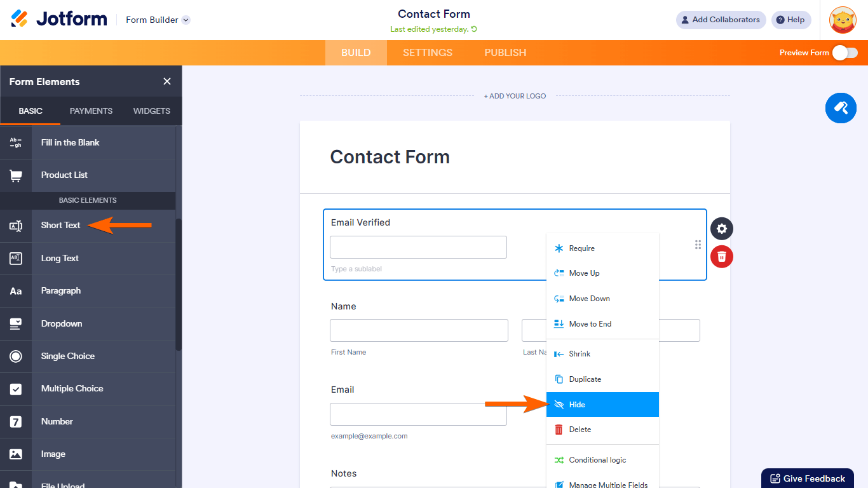Screen dimensions: 868x488
Task: Click Add Collaborators button
Action: [x=721, y=20]
